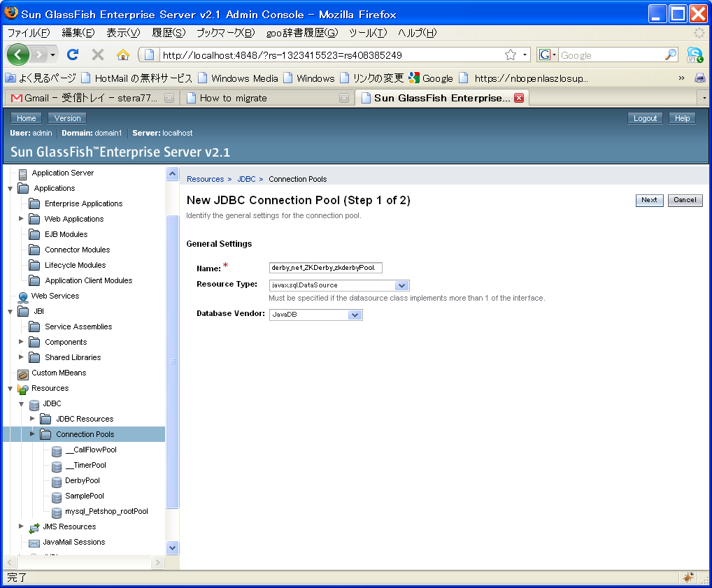Viewport: 712px width, 588px height.
Task: Expand the JDBC Resources tree node
Action: [x=32, y=418]
